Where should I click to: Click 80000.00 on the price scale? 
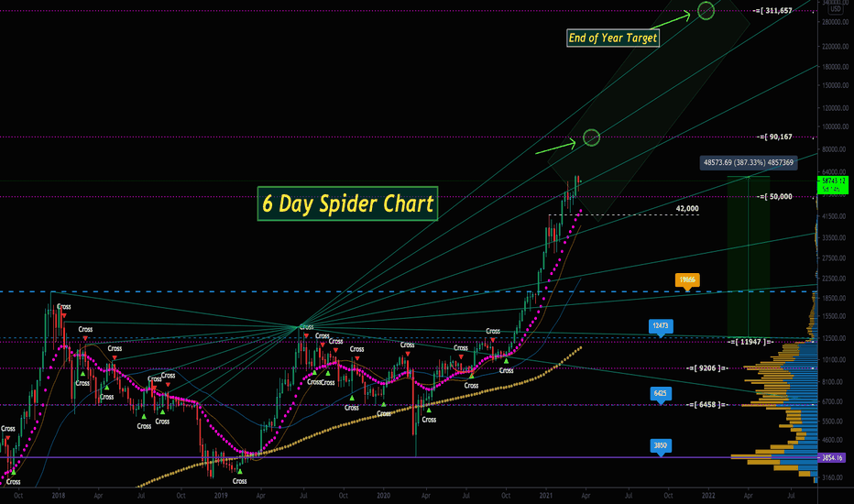click(x=835, y=149)
